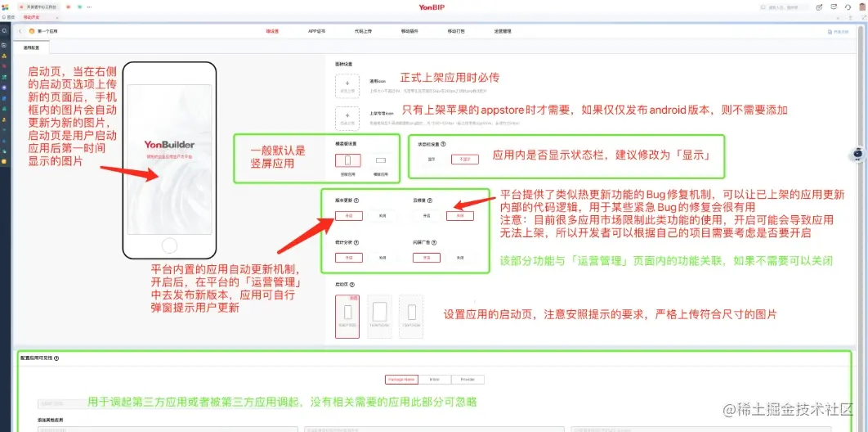868x432 pixels.
Task: Click the red icon beside workbench tab
Action: (68, 7)
